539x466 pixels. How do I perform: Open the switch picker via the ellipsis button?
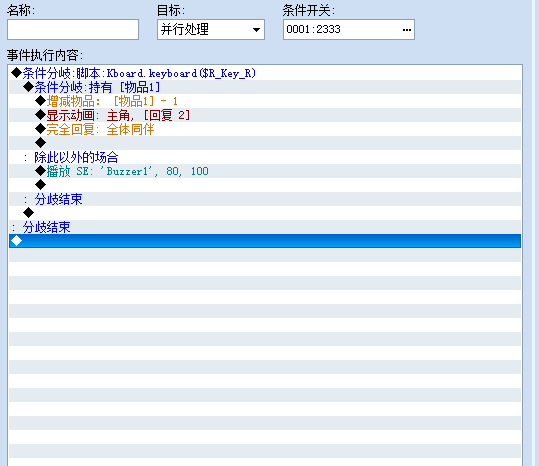[x=407, y=30]
